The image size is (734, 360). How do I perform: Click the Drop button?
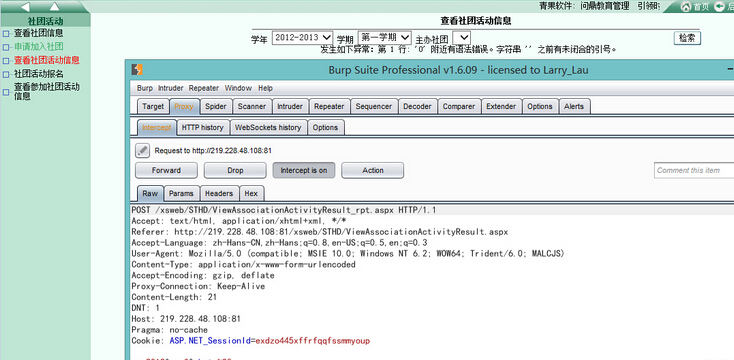click(235, 170)
